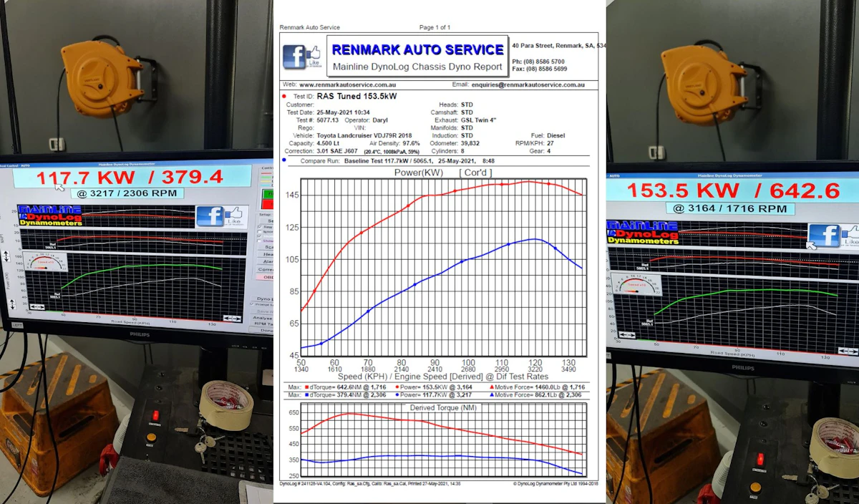Click '3.01 SAE J607' correction value
The width and height of the screenshot is (859, 504).
click(336, 152)
